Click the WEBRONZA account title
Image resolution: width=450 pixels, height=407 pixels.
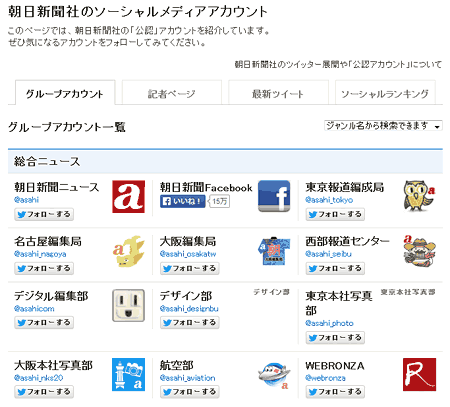335,366
